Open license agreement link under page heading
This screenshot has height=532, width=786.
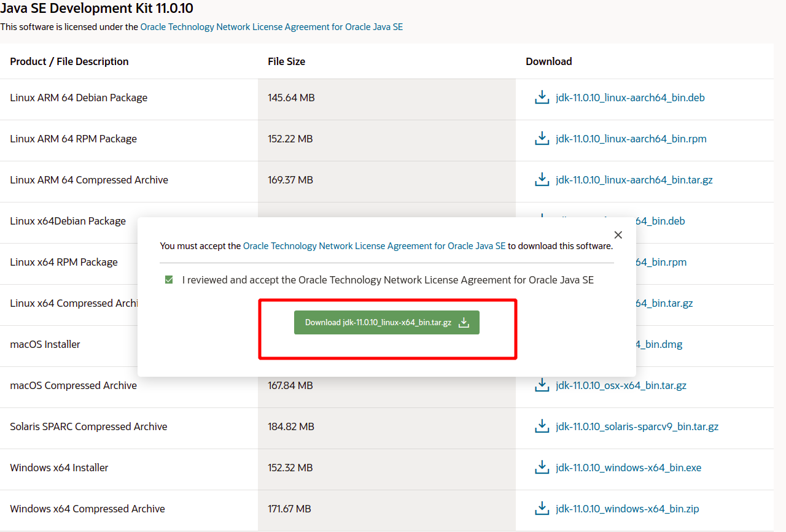(271, 27)
